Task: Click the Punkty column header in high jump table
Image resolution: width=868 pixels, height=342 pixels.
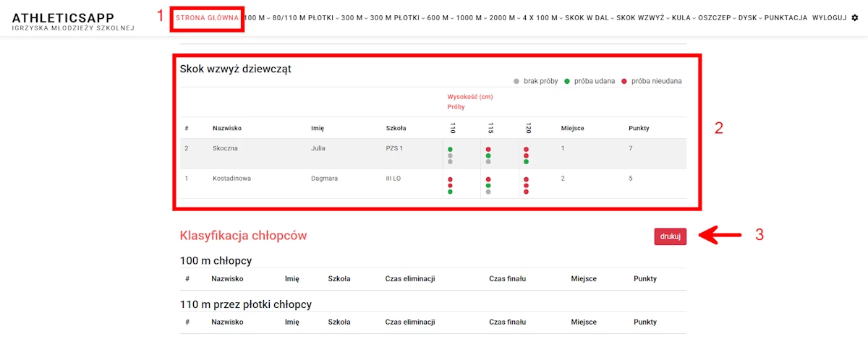Action: (x=639, y=128)
